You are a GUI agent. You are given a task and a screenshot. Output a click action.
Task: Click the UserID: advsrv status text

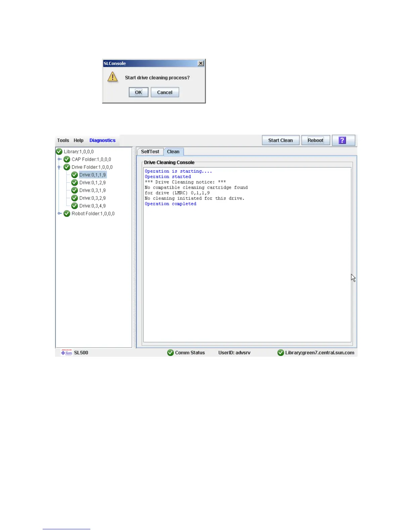point(234,353)
